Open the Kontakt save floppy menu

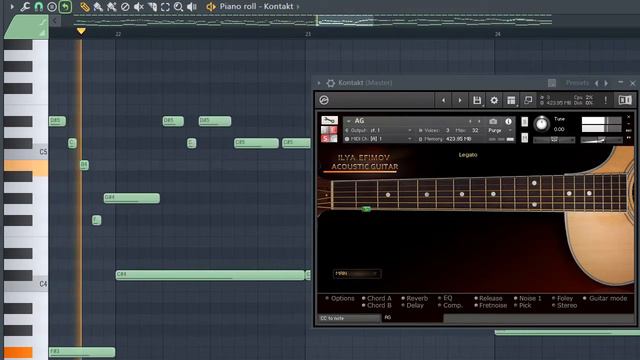point(477,100)
